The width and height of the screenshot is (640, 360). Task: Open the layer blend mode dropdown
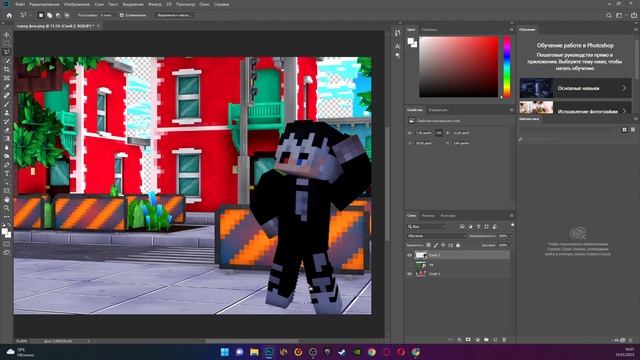point(436,236)
